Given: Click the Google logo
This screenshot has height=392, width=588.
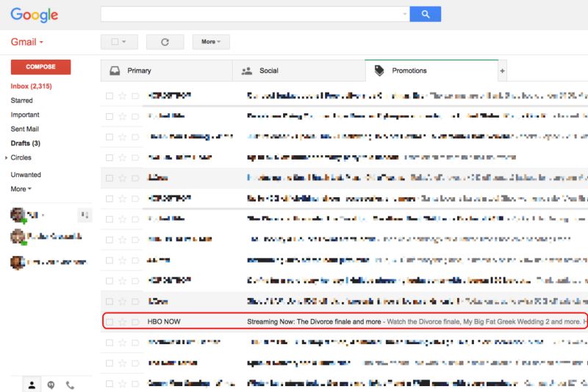Looking at the screenshot, I should tap(34, 15).
